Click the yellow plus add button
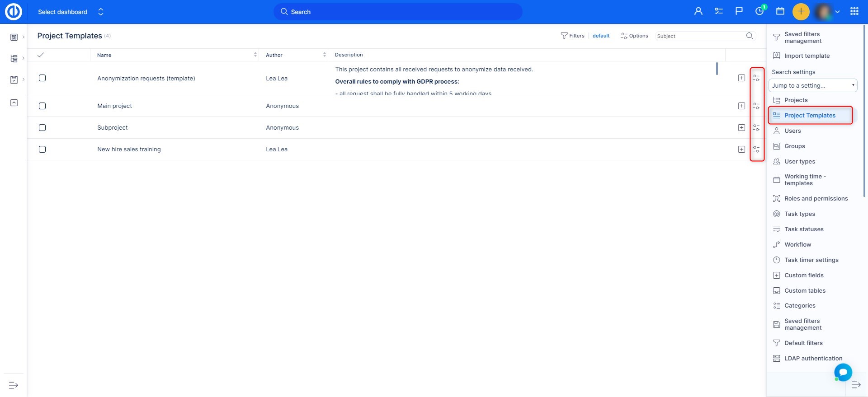 801,12
